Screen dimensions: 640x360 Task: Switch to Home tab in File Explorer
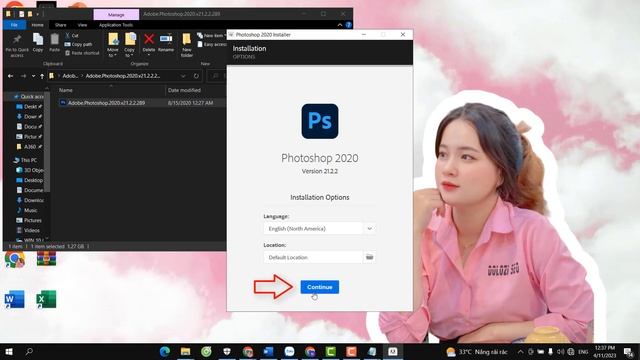pos(37,25)
